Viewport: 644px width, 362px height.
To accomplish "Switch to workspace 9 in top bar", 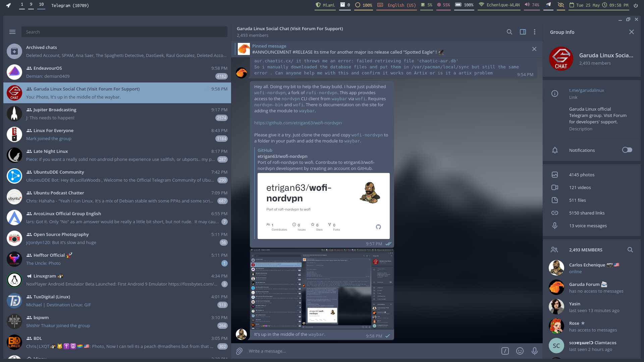I will [31, 5].
